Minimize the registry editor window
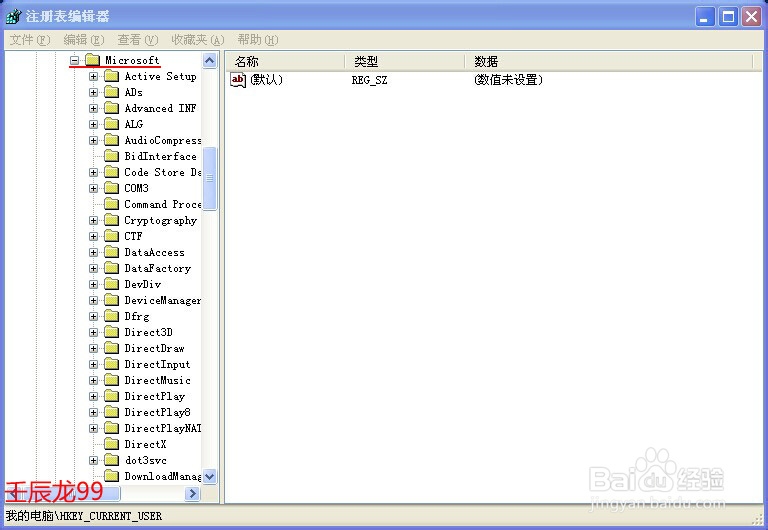768x530 pixels. coord(705,17)
